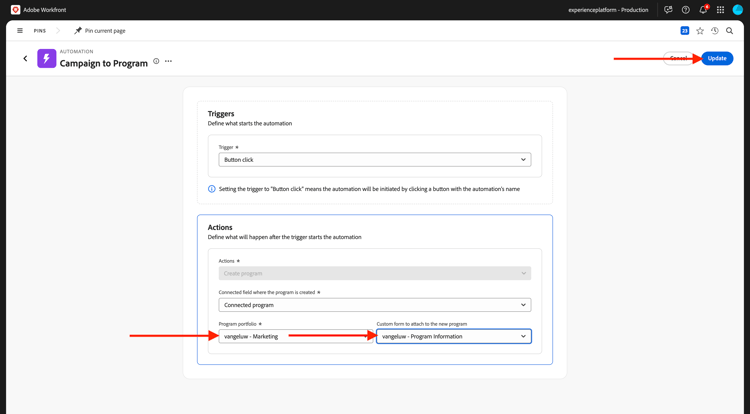The width and height of the screenshot is (750, 414).
Task: Open the user profile avatar
Action: pyautogui.click(x=738, y=10)
